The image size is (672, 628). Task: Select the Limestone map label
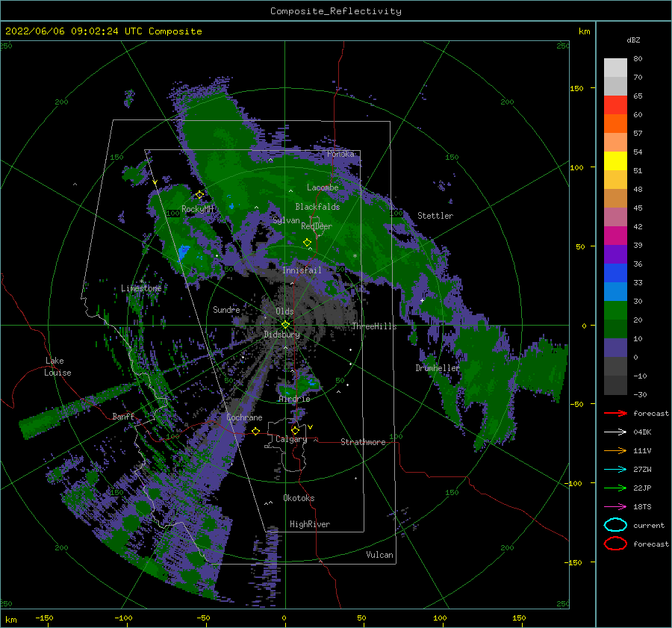[x=141, y=288]
